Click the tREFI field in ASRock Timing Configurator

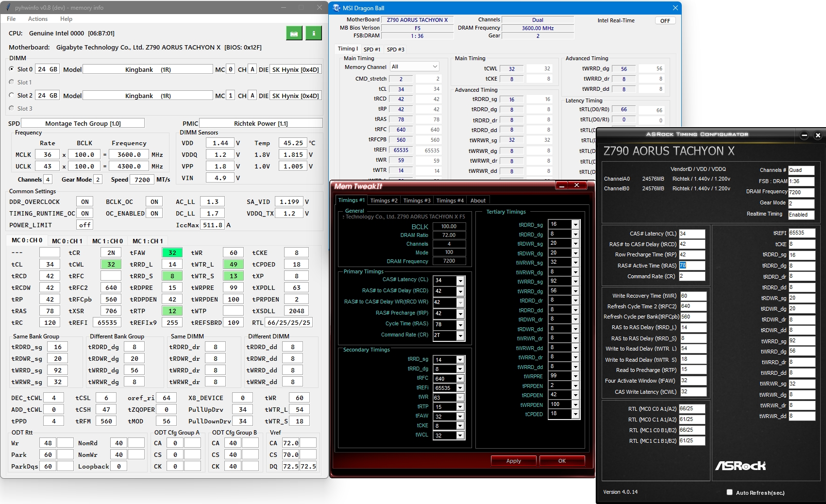pyautogui.click(x=802, y=233)
